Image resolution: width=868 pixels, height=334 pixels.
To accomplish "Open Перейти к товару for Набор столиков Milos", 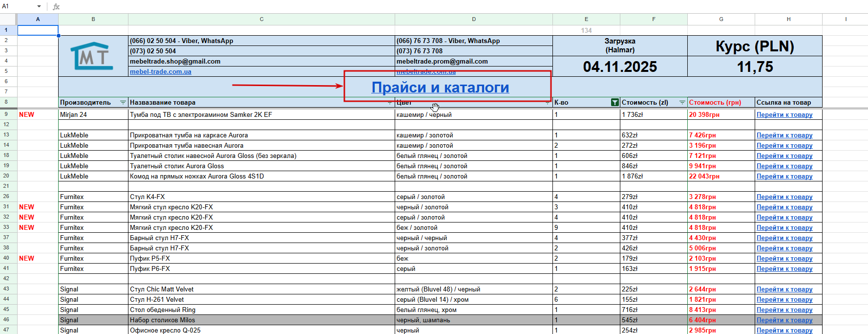I will pos(784,320).
